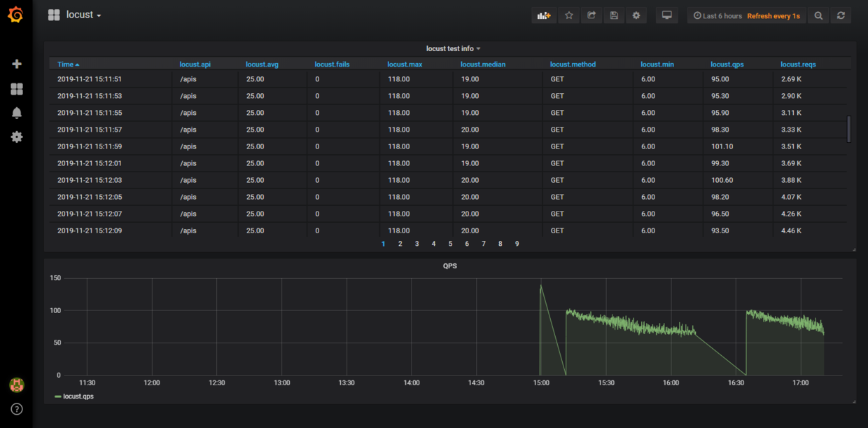The width and height of the screenshot is (868, 428).
Task: Click the user avatar in sidebar
Action: (x=17, y=385)
